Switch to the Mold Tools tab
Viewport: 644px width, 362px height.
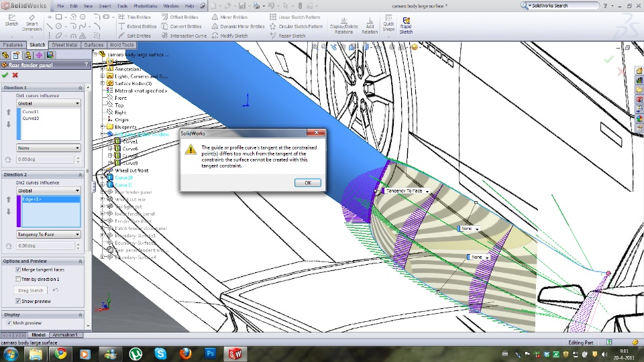coord(121,45)
